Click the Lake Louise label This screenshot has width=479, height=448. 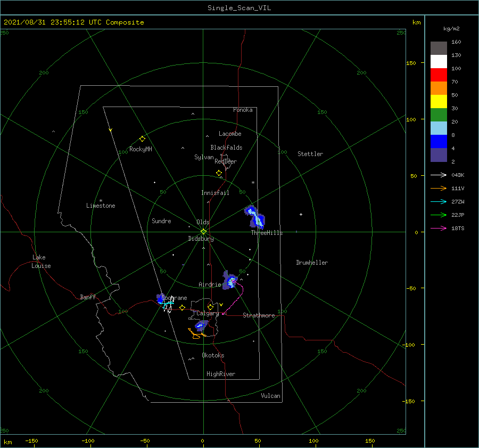(x=41, y=262)
